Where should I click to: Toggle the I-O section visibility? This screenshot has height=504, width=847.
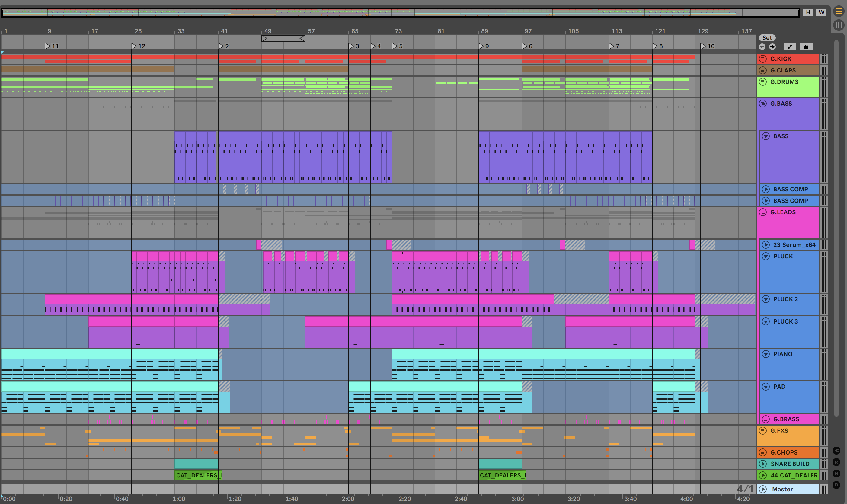pyautogui.click(x=836, y=451)
